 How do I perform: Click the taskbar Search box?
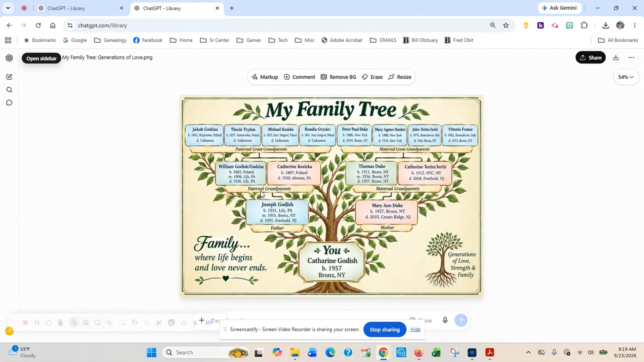[x=205, y=352]
